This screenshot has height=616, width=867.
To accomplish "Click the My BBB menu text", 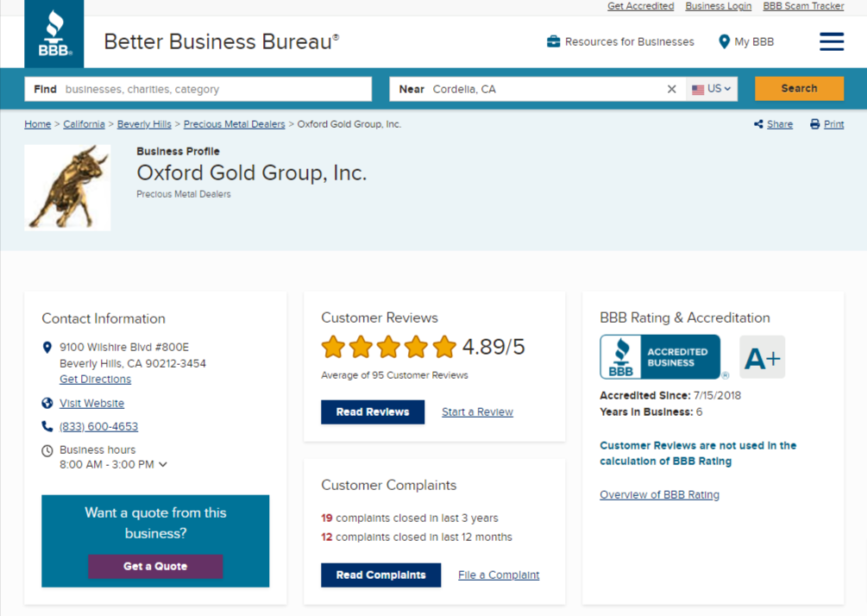I will pyautogui.click(x=754, y=42).
